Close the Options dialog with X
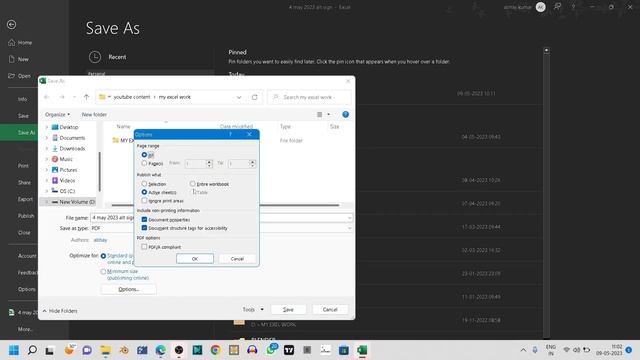This screenshot has height=360, width=640. click(249, 134)
